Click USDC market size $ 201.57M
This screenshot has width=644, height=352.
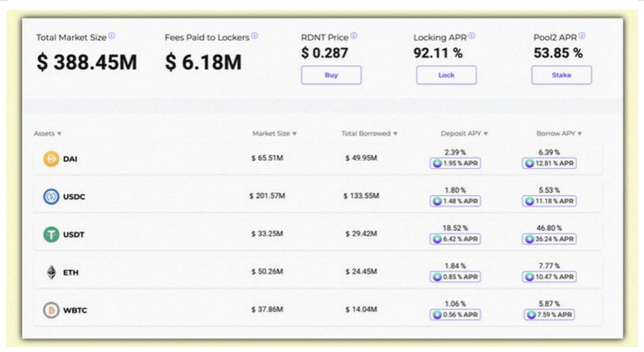point(268,196)
